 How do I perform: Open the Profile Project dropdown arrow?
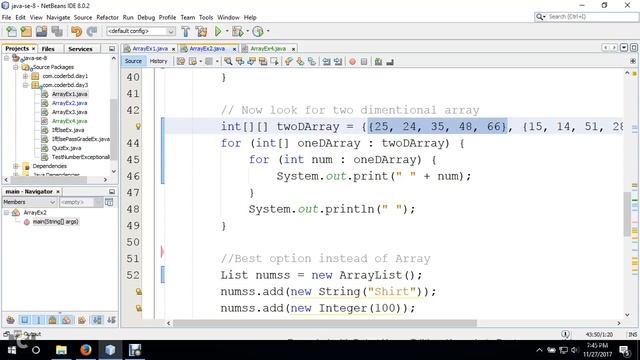click(268, 31)
